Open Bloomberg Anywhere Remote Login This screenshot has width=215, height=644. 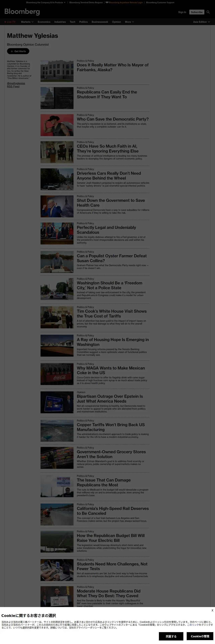(124, 3)
